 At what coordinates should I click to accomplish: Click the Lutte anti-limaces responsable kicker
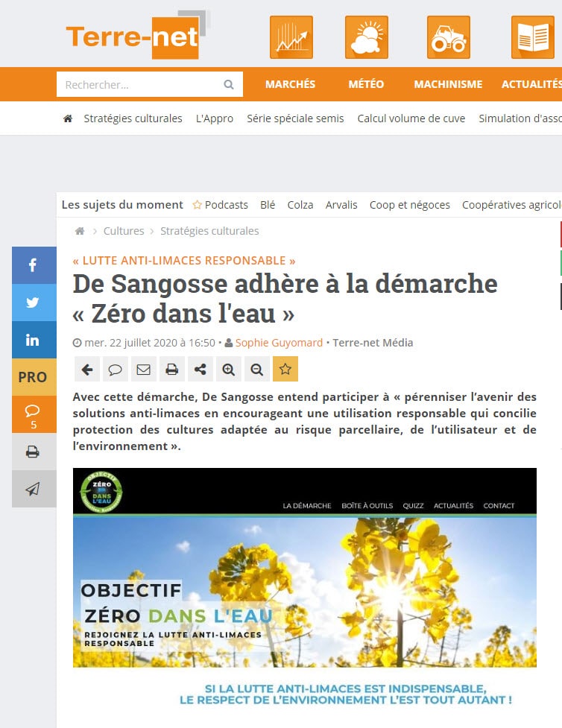184,261
